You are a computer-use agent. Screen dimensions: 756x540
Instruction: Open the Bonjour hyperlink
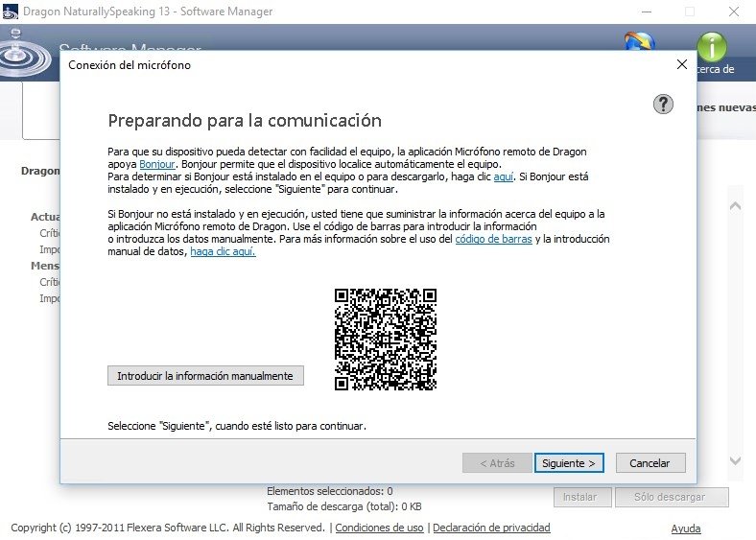[x=157, y=164]
